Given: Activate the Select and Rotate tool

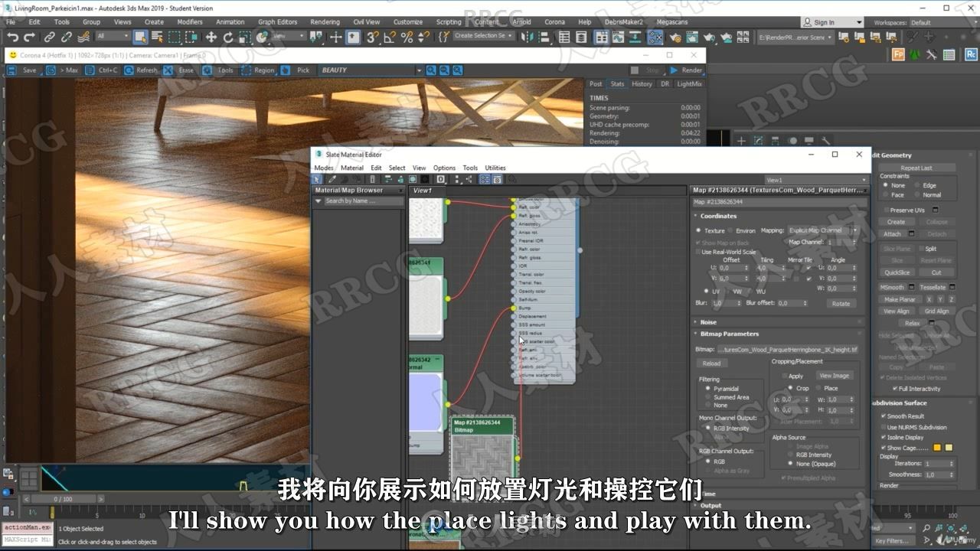Looking at the screenshot, I should [228, 37].
